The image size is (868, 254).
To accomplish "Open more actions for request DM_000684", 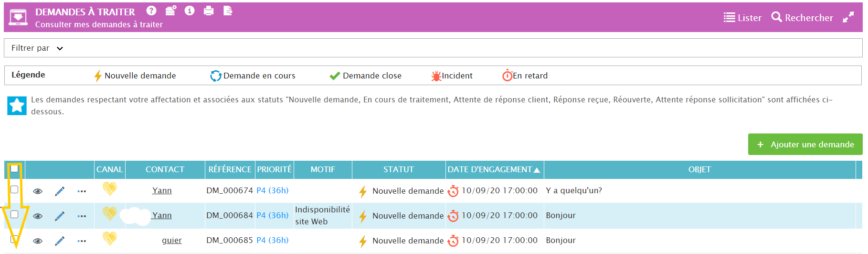I will pos(82,216).
